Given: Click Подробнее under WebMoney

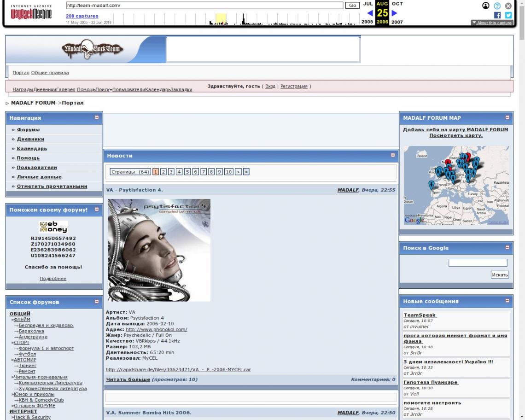Looking at the screenshot, I should click(x=53, y=278).
